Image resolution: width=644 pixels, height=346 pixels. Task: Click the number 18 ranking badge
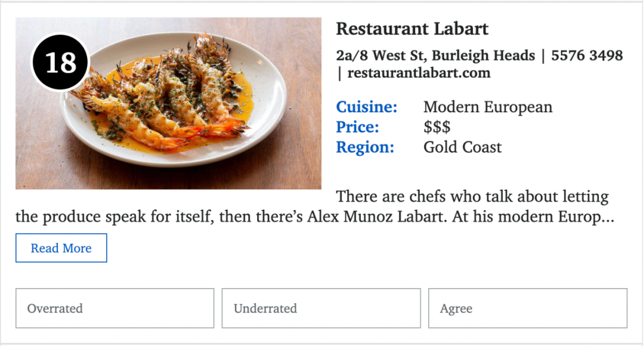tap(61, 63)
